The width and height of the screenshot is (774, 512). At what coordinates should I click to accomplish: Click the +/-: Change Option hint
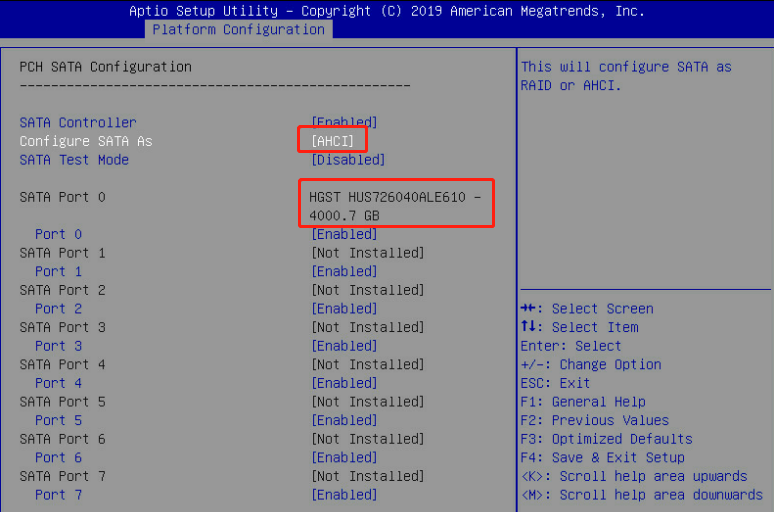[591, 364]
